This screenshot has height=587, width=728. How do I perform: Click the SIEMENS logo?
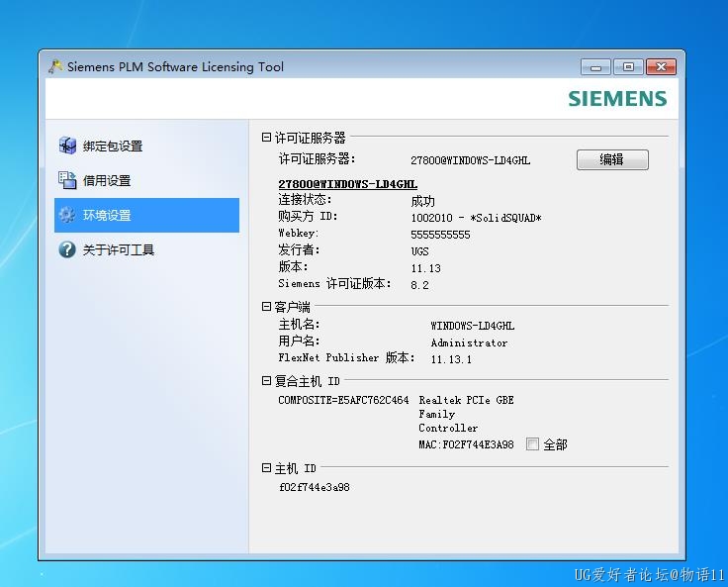click(617, 99)
